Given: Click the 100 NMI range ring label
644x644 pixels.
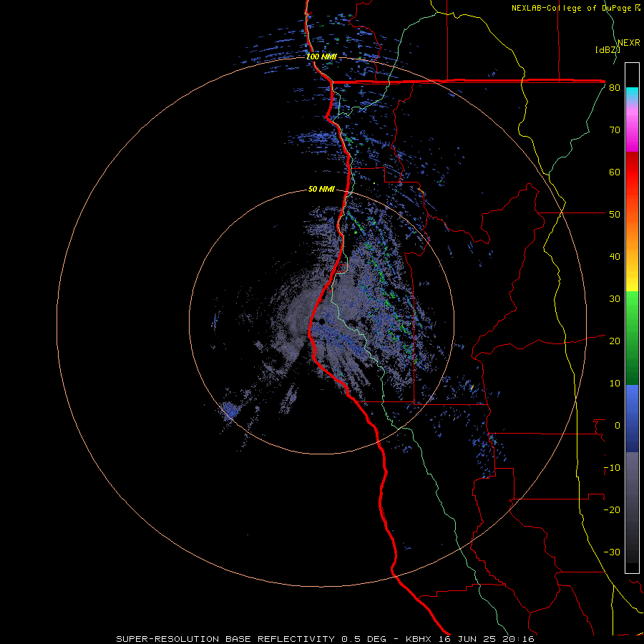Looking at the screenshot, I should (x=321, y=57).
